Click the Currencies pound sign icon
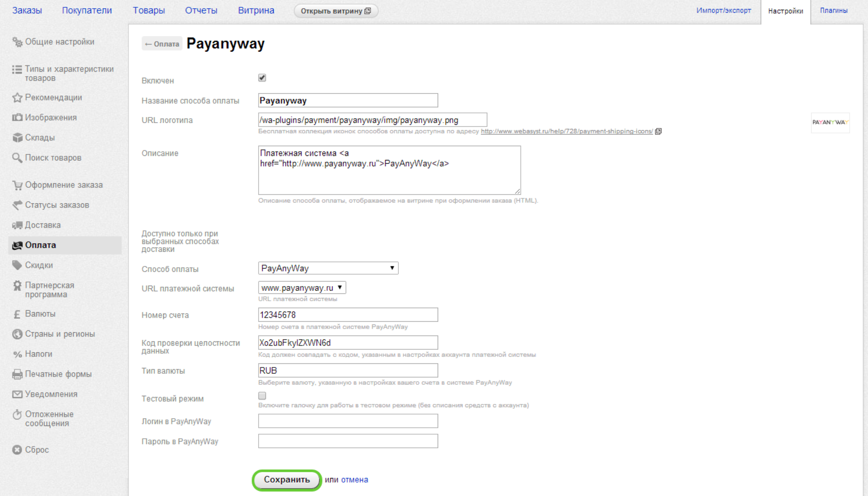The image size is (868, 496). [17, 314]
